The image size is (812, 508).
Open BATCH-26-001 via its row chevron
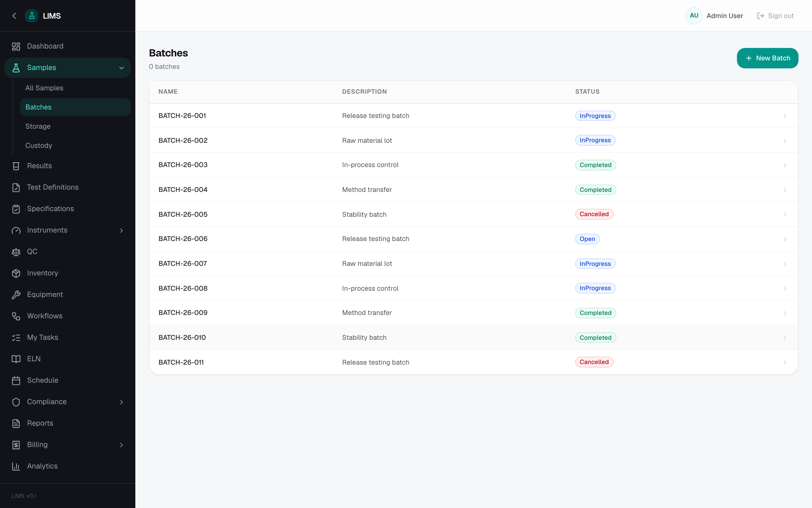785,116
